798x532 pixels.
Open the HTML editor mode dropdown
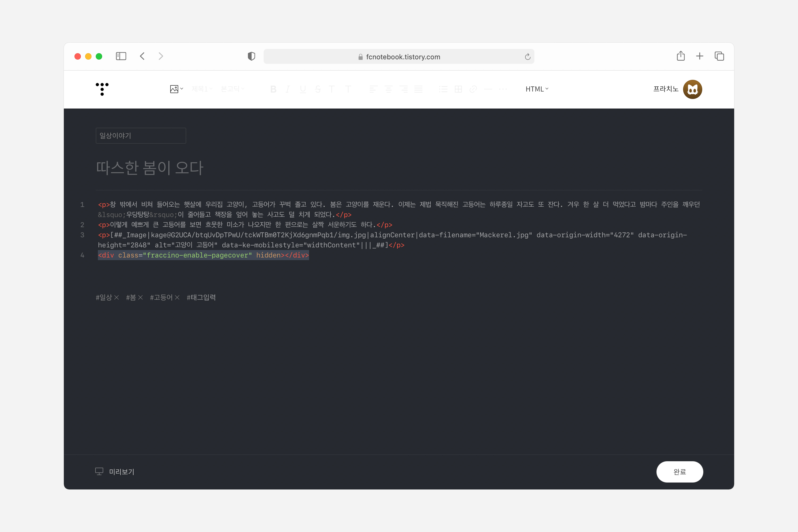click(x=537, y=89)
